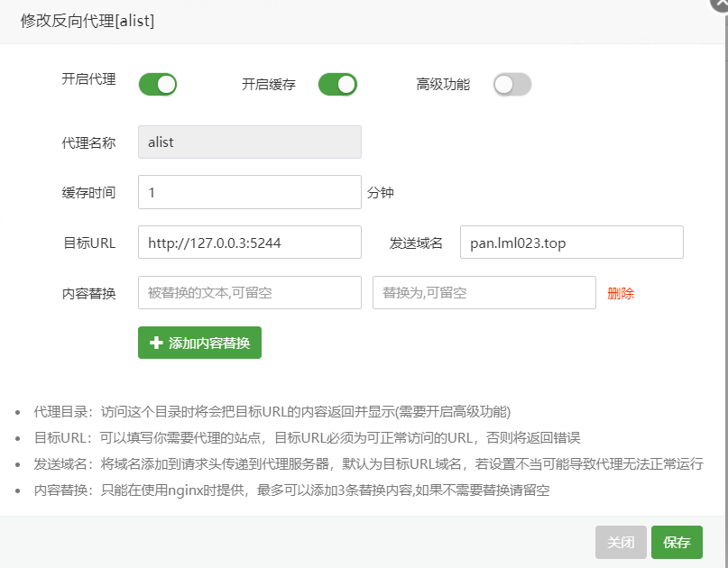Click the 修改反向代理[alist] dialog title

tap(88, 21)
